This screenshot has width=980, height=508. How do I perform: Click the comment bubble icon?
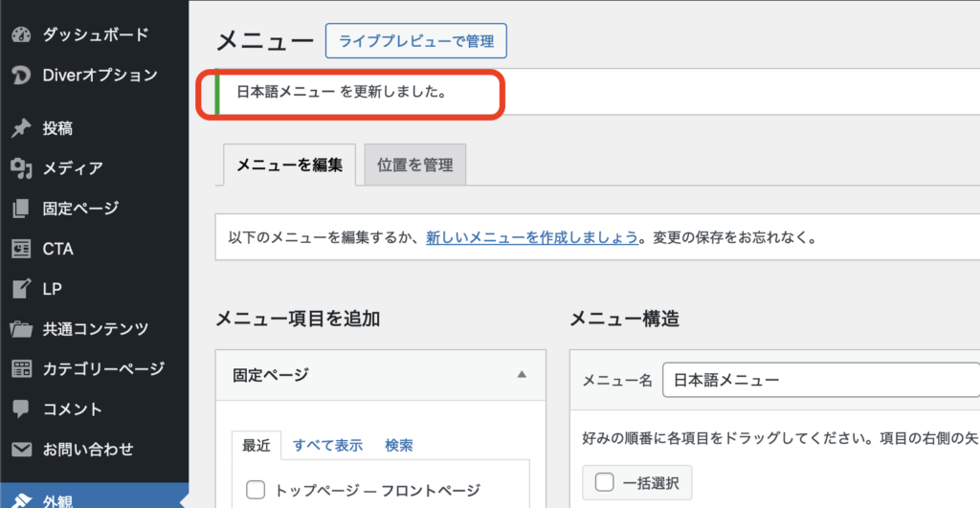(21, 409)
